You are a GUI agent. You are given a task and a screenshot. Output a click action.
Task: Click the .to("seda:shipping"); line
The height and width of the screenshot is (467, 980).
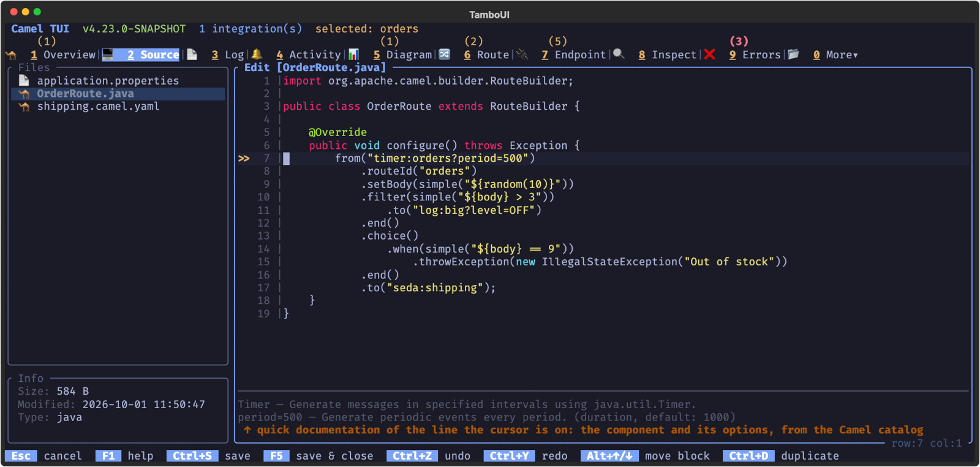pyautogui.click(x=428, y=287)
